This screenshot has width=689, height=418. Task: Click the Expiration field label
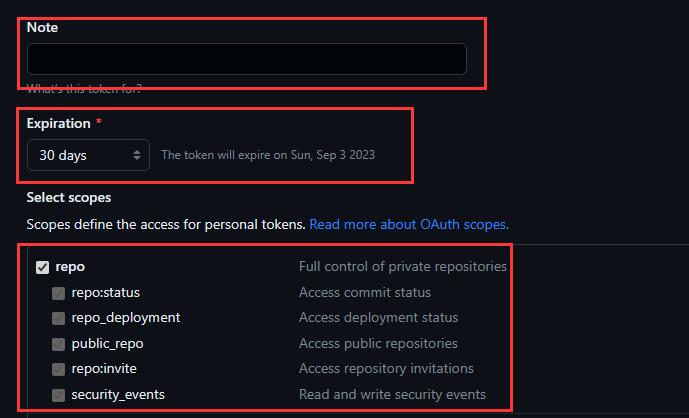pos(58,124)
